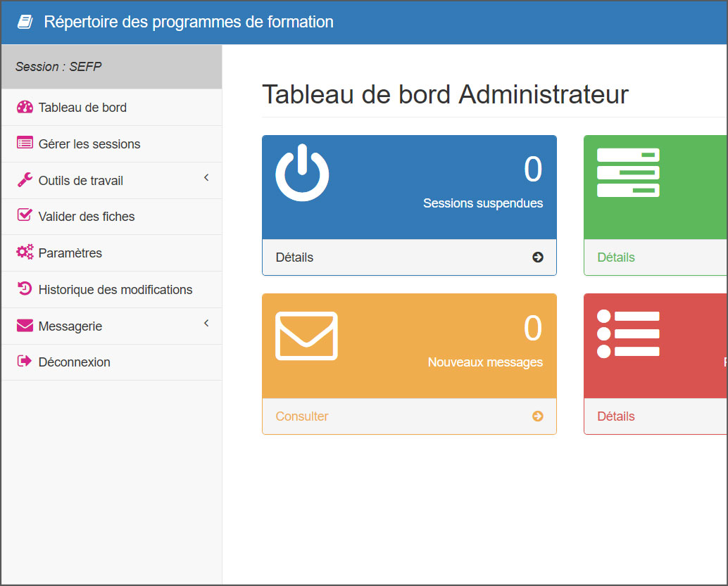Expand the Messagerie submenu chevron
Viewport: 728px width, 586px height.
[x=206, y=323]
